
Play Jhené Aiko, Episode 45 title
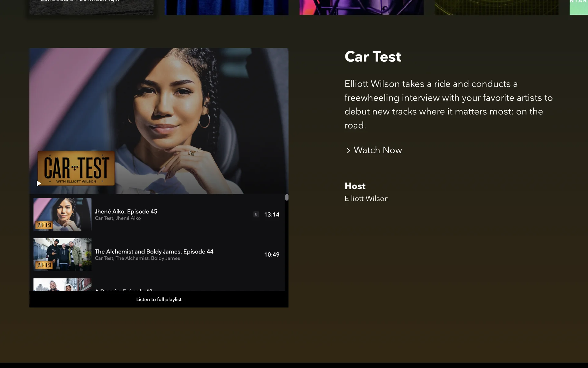click(126, 211)
